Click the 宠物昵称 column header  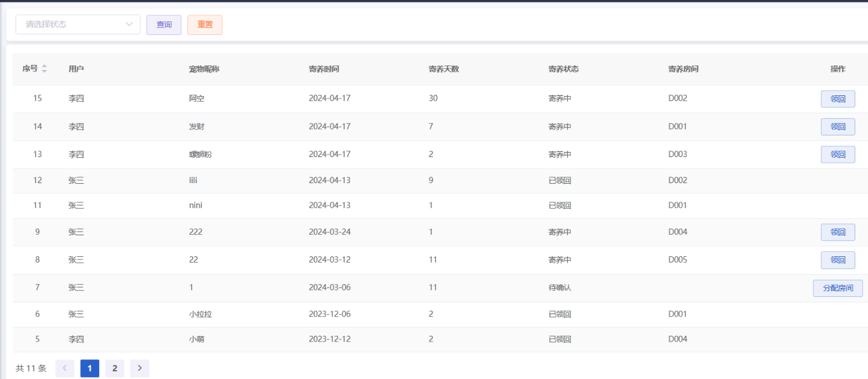click(204, 69)
